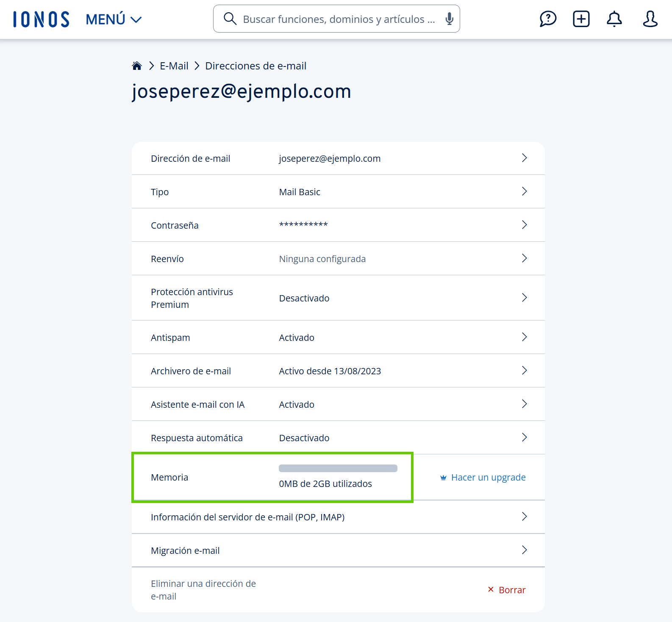This screenshot has height=622, width=672.
Task: Open Direcciones de e-mail breadcrumb link
Action: 256,66
